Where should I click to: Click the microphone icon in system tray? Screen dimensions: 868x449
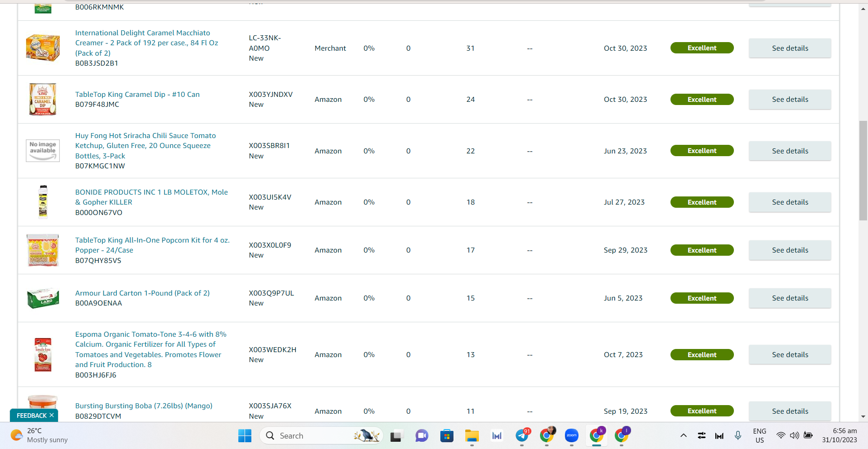738,435
